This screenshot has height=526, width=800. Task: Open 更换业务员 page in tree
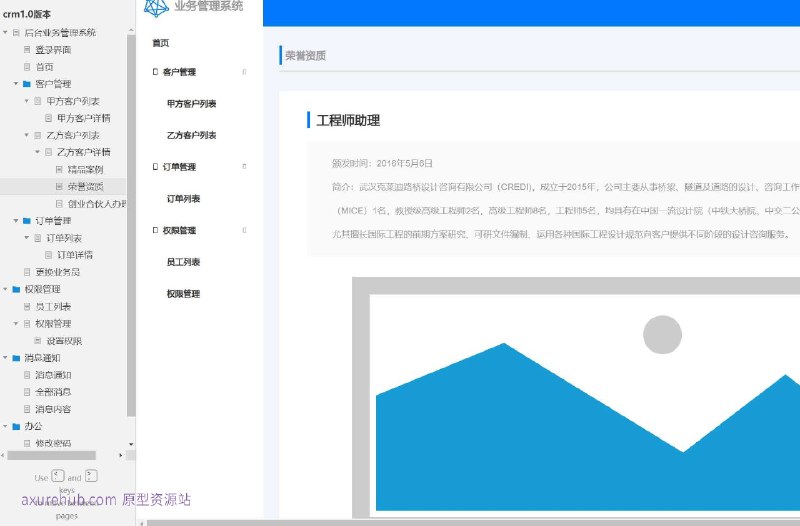tap(58, 272)
